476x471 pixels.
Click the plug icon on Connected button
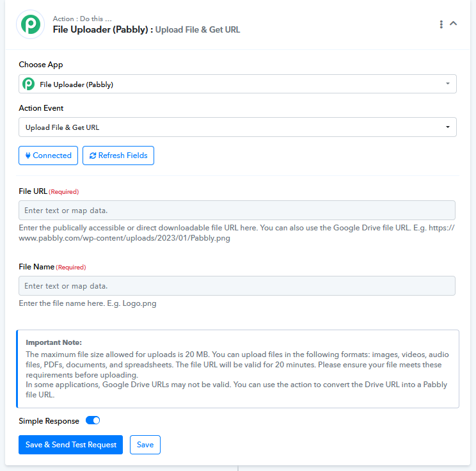click(x=28, y=156)
